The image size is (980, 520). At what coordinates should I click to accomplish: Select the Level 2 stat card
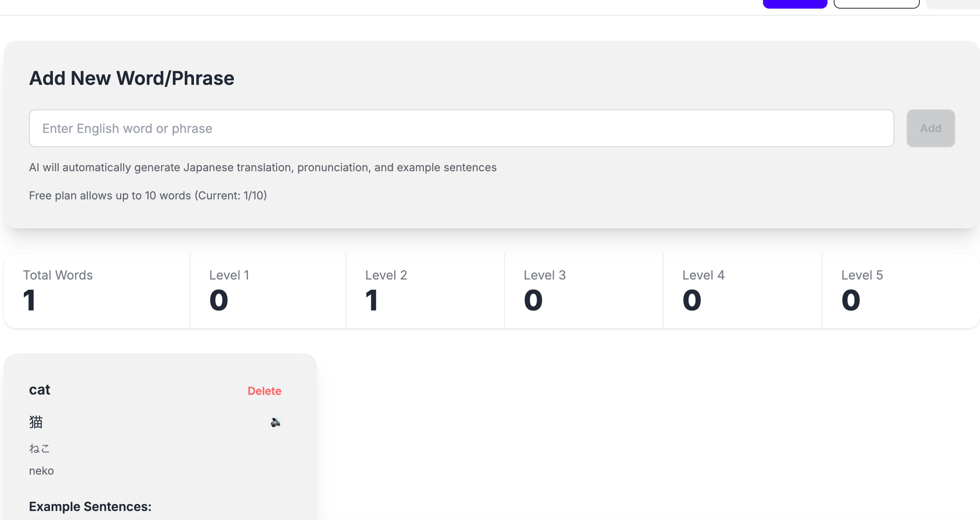coord(425,291)
